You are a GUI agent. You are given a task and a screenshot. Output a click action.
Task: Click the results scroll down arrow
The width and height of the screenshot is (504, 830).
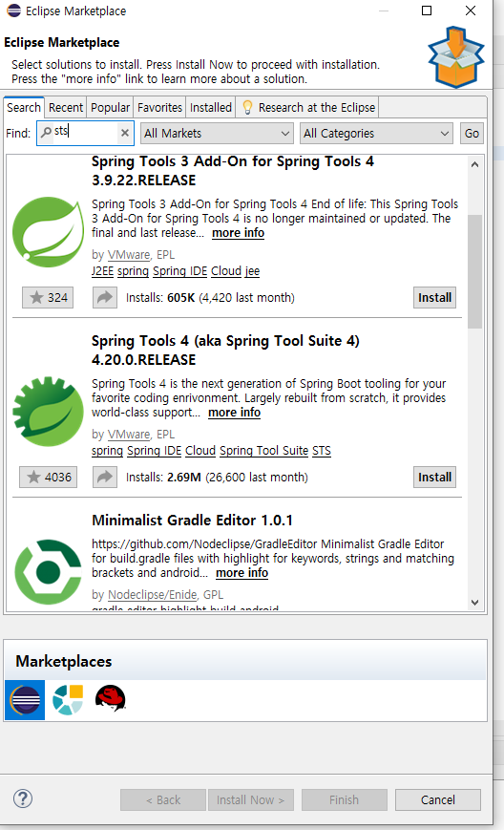[x=475, y=603]
